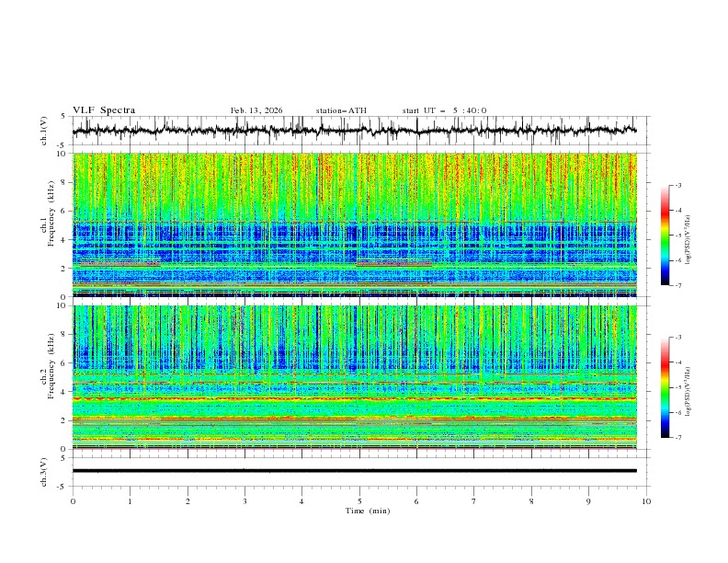Click the '10' kHz tick on ch.1 spectrogram
Viewport: 728px width, 563px height.
pos(63,154)
